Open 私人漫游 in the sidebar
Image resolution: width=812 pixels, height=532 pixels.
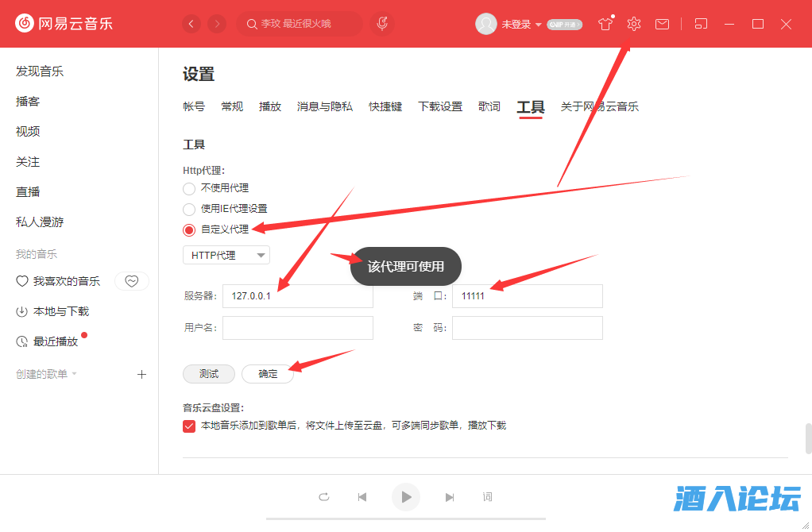click(x=40, y=222)
